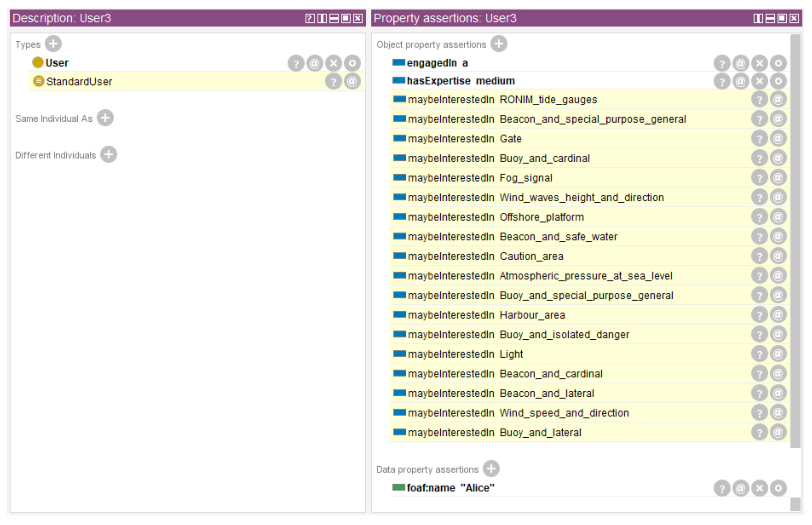Click the Property assertions vertical scrollbar
Viewport: 812px width, 525px height.
pyautogui.click(x=795, y=241)
